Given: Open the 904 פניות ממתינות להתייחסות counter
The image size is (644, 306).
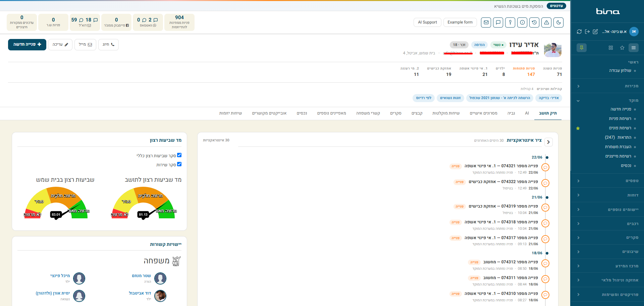Looking at the screenshot, I should point(179,22).
